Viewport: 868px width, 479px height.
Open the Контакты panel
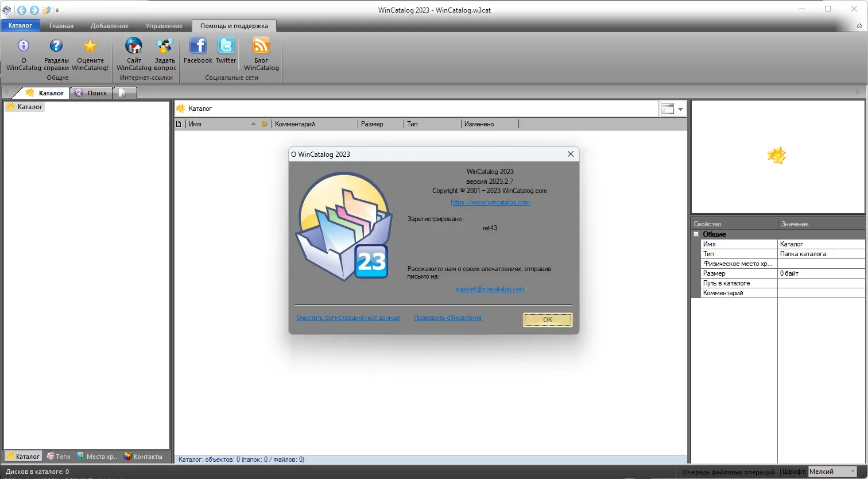(145, 456)
